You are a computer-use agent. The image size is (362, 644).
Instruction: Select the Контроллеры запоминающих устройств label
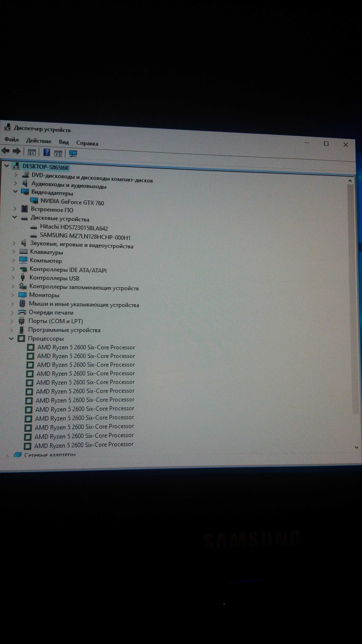point(84,287)
